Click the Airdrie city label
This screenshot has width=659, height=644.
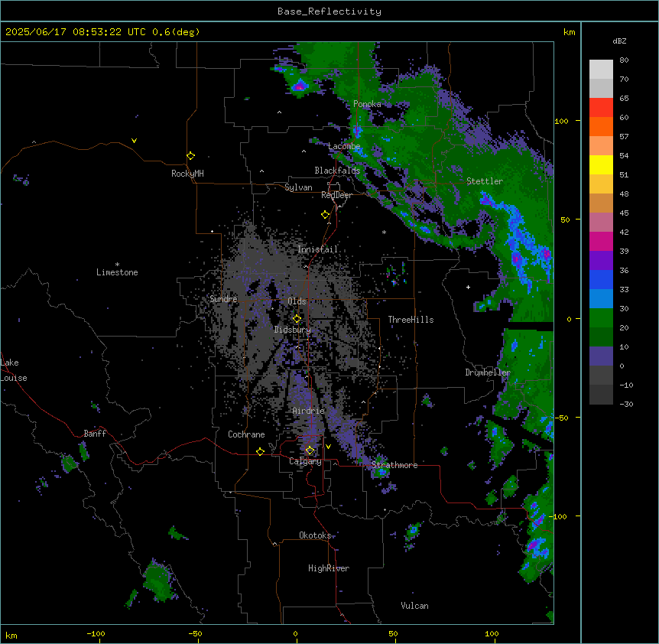(x=309, y=411)
